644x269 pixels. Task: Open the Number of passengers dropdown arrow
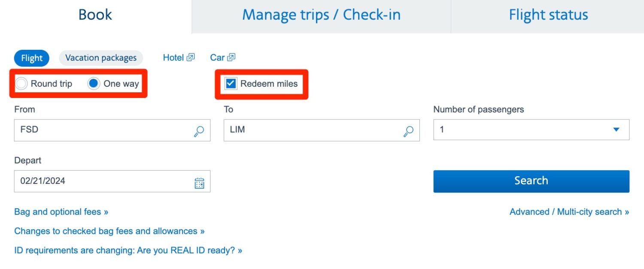[617, 129]
